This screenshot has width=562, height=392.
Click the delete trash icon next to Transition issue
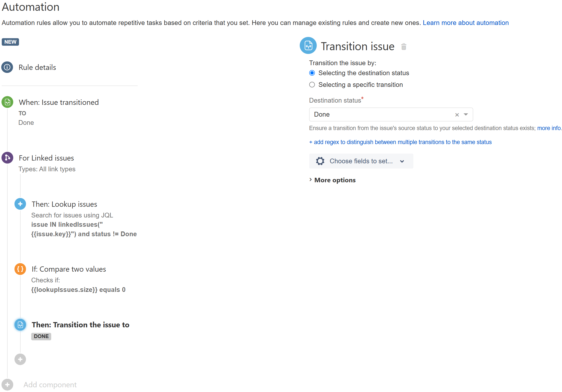(404, 46)
